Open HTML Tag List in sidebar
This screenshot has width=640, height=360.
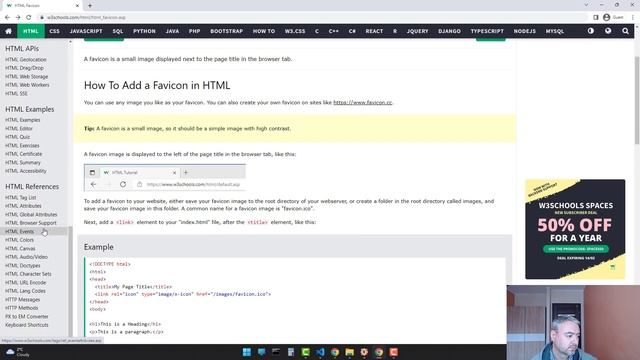pos(20,198)
